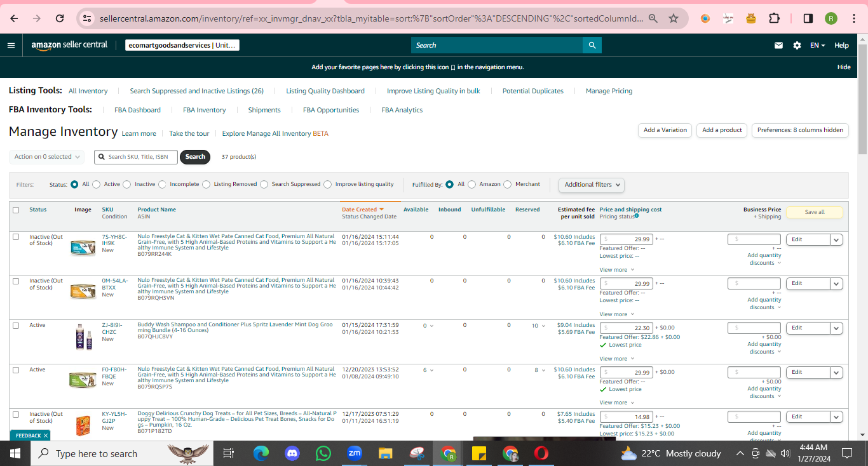Image resolution: width=868 pixels, height=466 pixels.
Task: Click the Add a Variation button
Action: (x=665, y=130)
